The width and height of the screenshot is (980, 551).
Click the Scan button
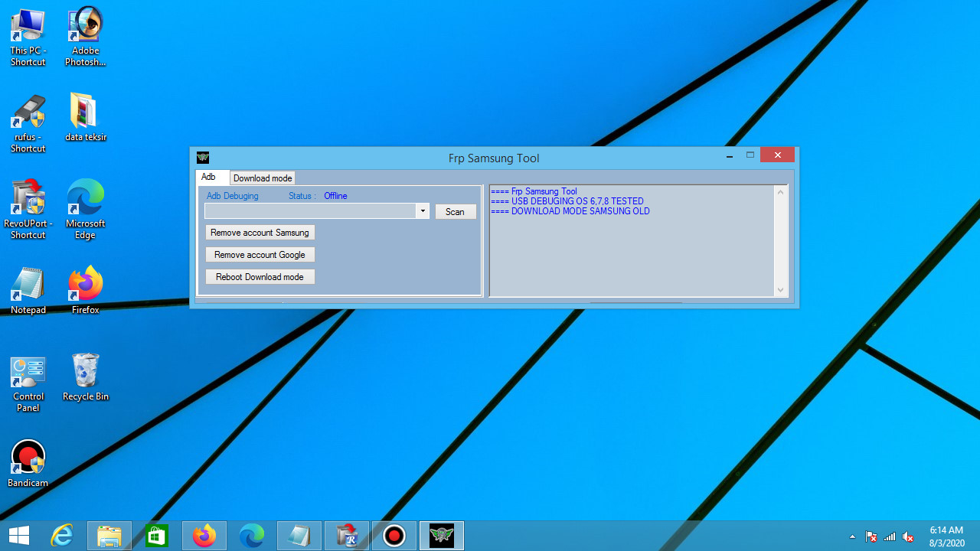coord(456,212)
